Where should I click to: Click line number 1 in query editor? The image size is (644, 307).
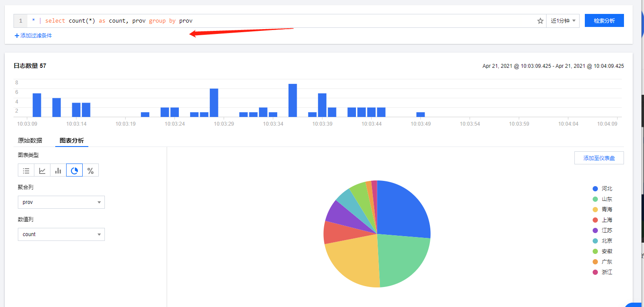(x=20, y=21)
